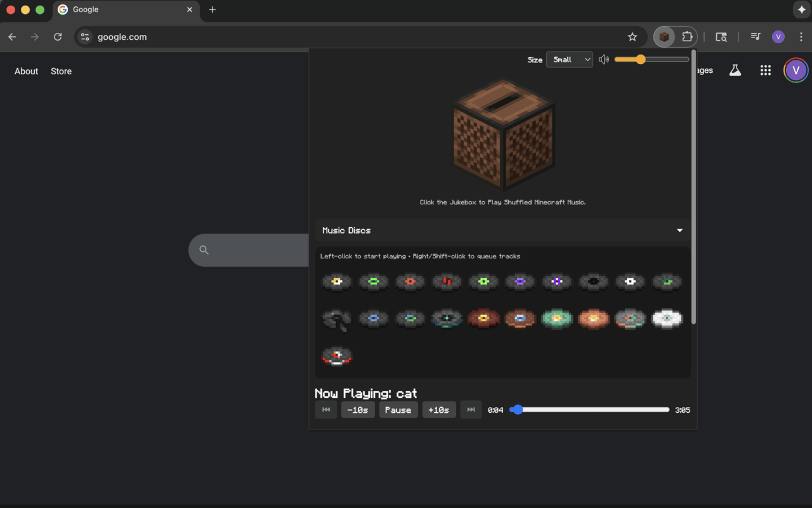Image resolution: width=812 pixels, height=508 pixels.
Task: Click the orange volume slider
Action: click(x=641, y=59)
